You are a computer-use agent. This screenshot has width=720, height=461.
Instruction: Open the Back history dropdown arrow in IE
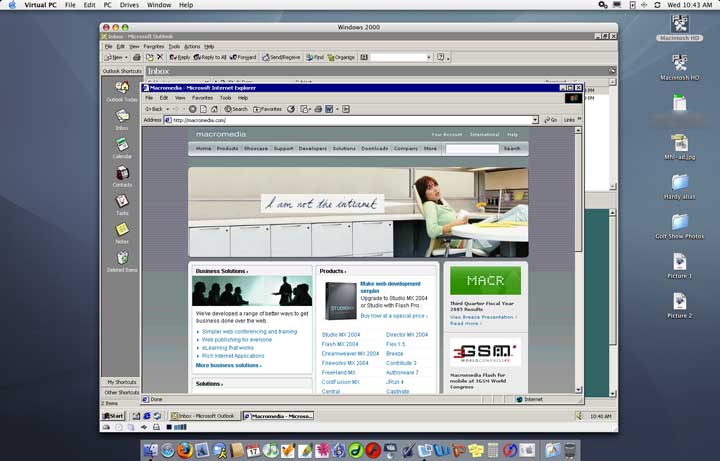pos(168,109)
